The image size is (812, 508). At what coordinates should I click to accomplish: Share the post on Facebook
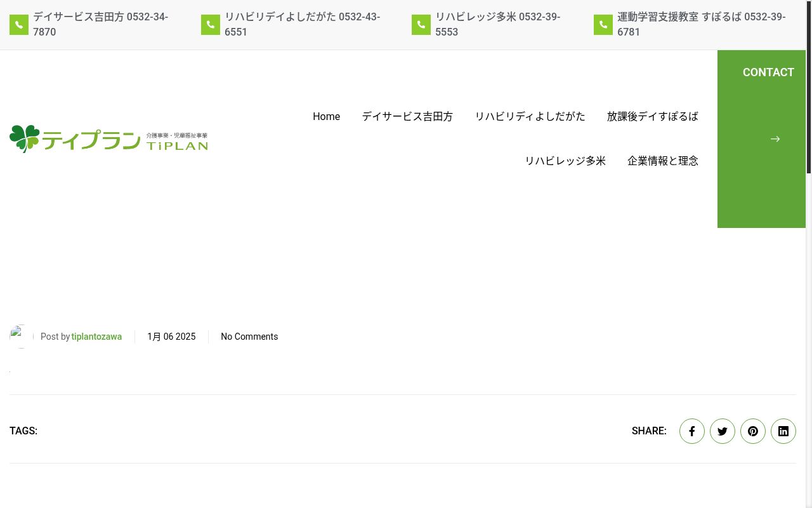pyautogui.click(x=692, y=431)
